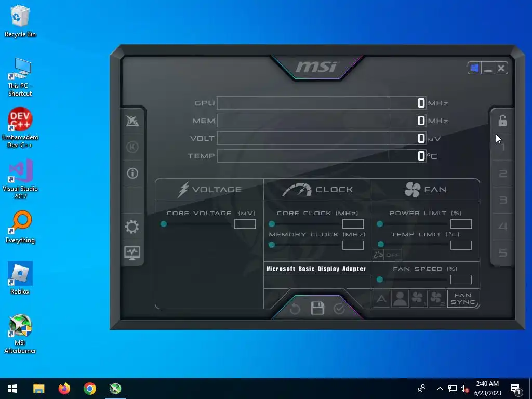Select the Roblox desktop icon
Screen dimensions: 532x399
coord(20,278)
